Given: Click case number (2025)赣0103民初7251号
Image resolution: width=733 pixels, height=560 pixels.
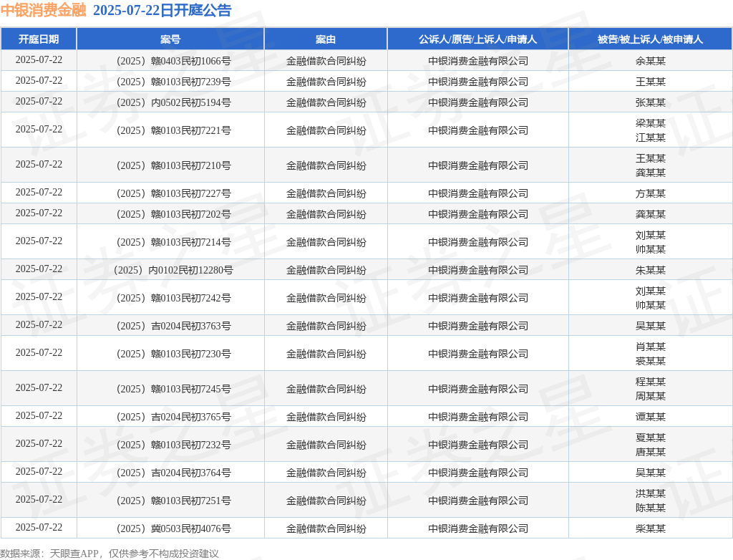Looking at the screenshot, I should pyautogui.click(x=170, y=501).
